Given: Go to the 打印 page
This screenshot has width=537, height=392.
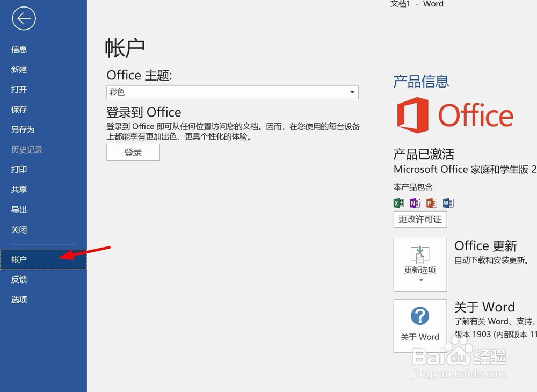Looking at the screenshot, I should (19, 170).
